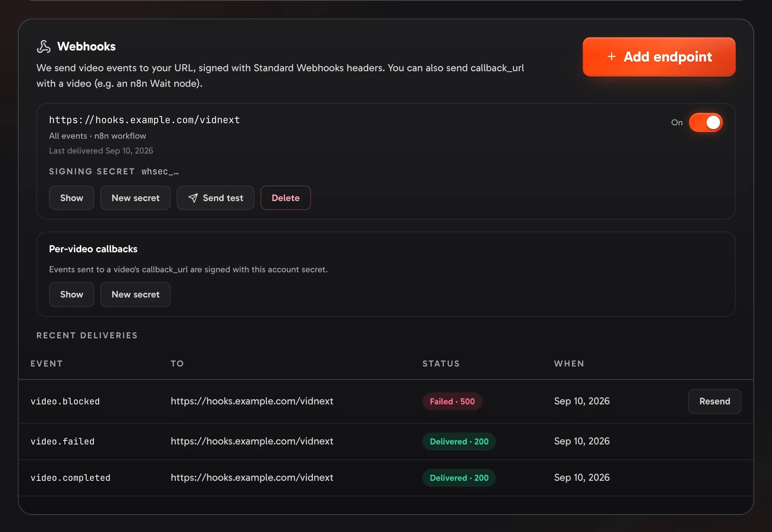Click the destination URL in video.completed row
Viewport: 772px width, 532px height.
(x=252, y=477)
